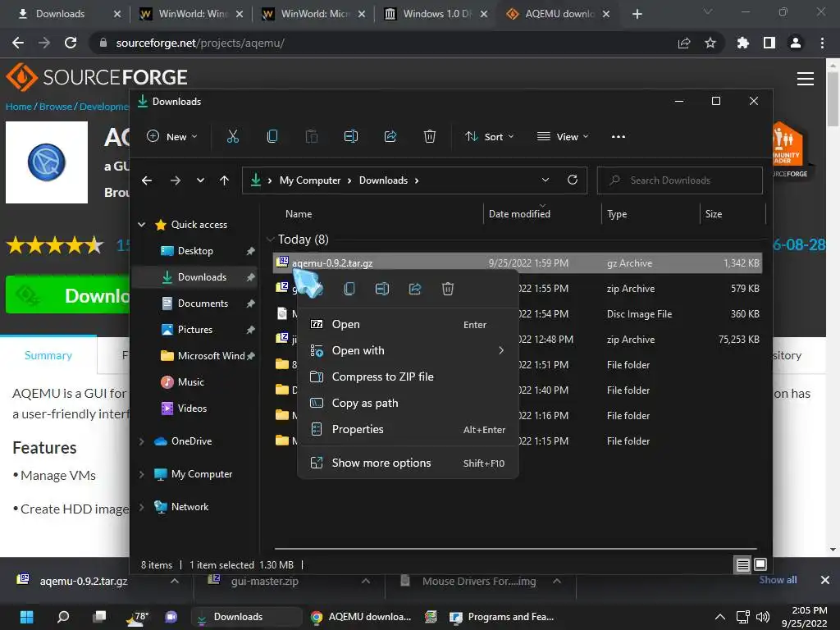Open options for aqemu-0.9.2.tar.gz download
Viewport: 840px width, 630px height.
click(175, 581)
